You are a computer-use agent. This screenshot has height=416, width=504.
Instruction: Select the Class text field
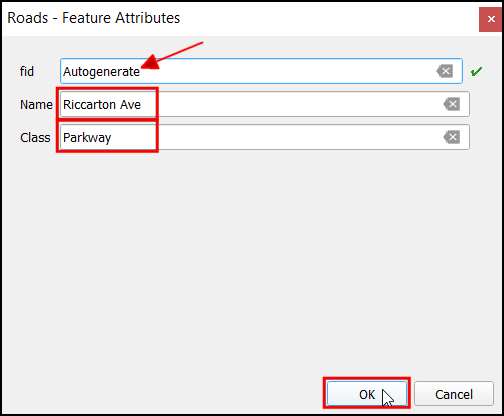click(x=265, y=137)
